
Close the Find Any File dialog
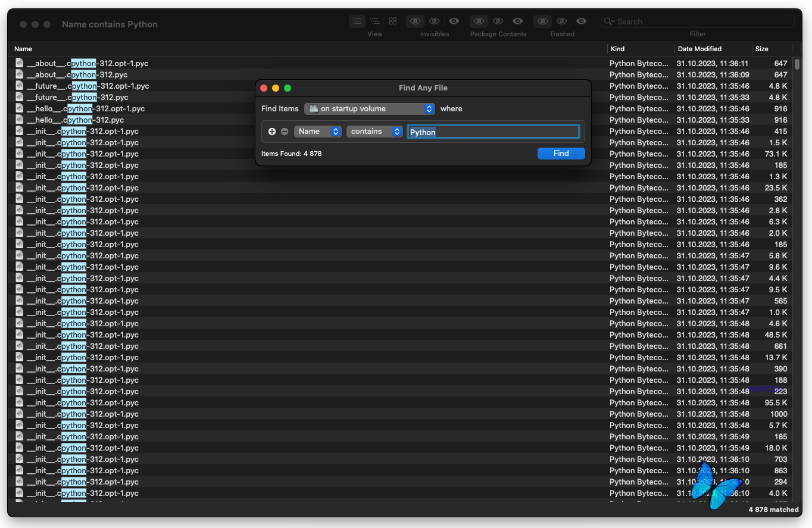click(x=264, y=88)
